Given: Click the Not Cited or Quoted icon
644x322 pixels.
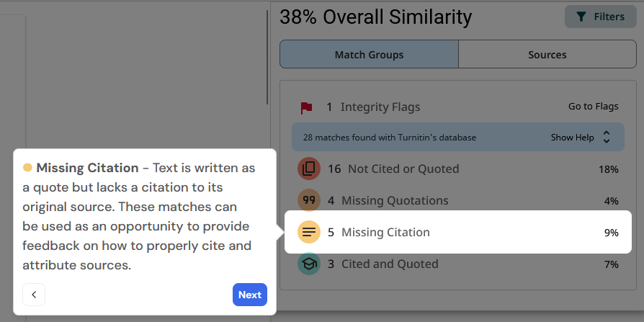Looking at the screenshot, I should tap(309, 169).
